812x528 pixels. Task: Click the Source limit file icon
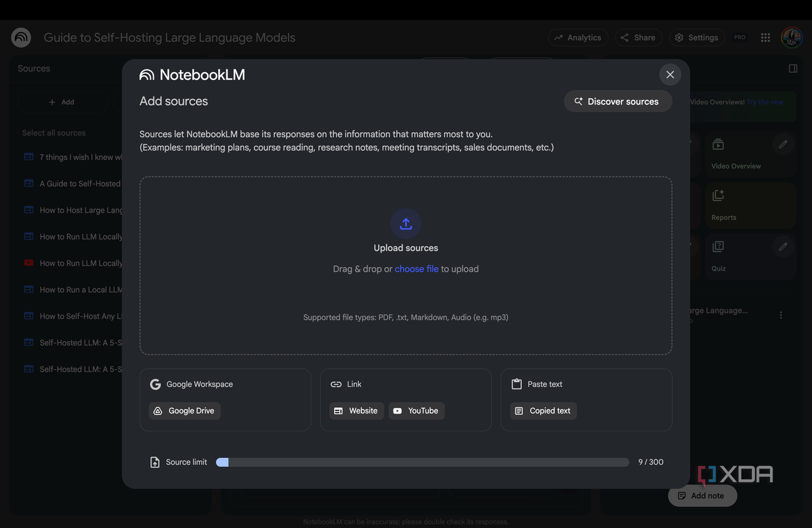(x=155, y=462)
